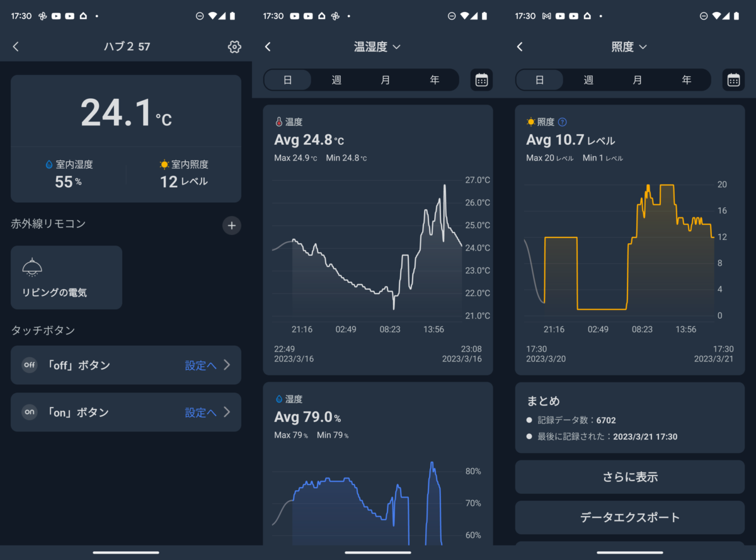Tap the thermometer icon in 温度 card

279,122
